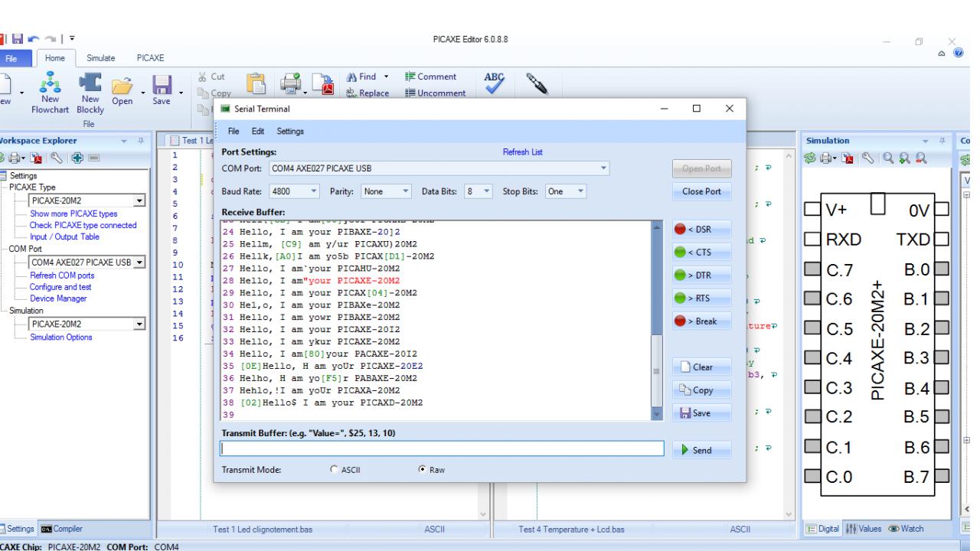Open Serial Terminal Edit menu
The height and width of the screenshot is (551, 980).
[x=257, y=131]
